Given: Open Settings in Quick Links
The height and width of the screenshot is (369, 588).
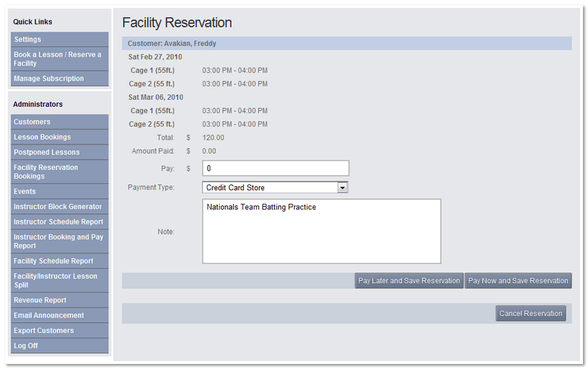Looking at the screenshot, I should pyautogui.click(x=59, y=39).
